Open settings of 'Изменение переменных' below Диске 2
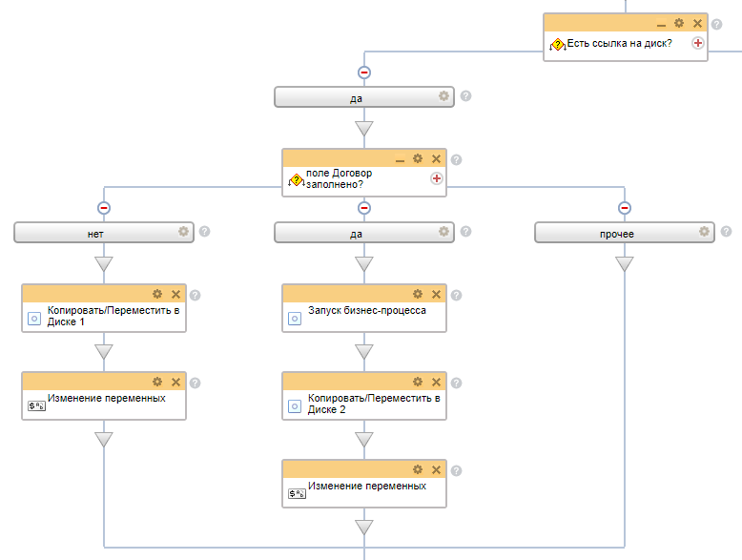 [x=418, y=469]
